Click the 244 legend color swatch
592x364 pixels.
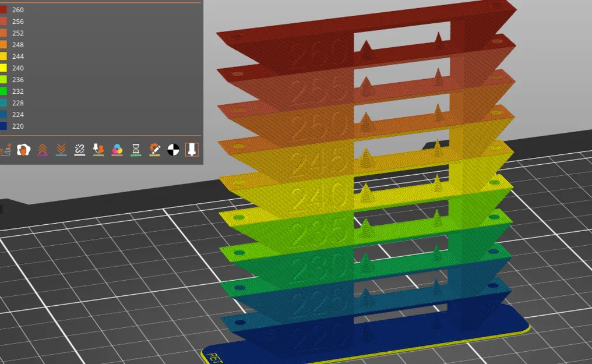[x=3, y=56]
